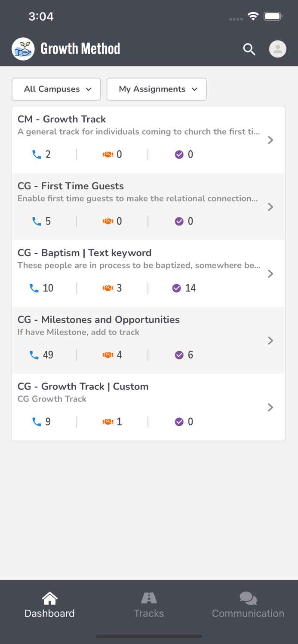Screen dimensions: 298x644
Task: Switch to the Tracks tab
Action: coord(149,605)
